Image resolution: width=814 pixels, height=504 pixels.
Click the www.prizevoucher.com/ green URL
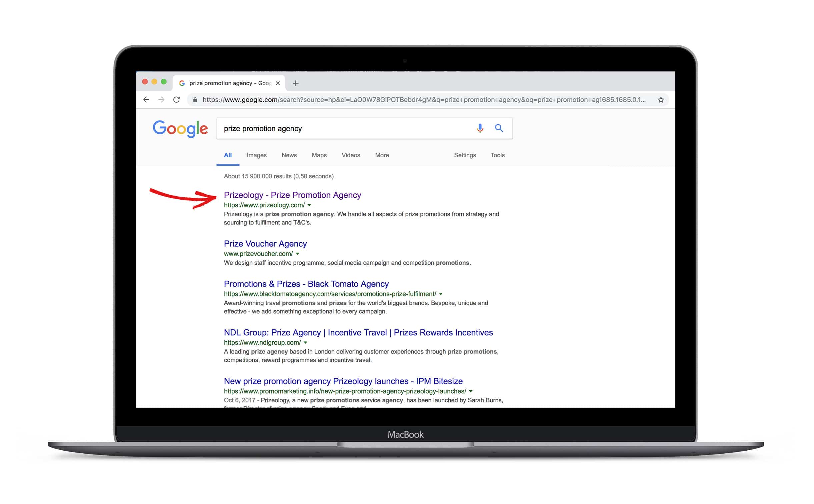[x=258, y=254]
